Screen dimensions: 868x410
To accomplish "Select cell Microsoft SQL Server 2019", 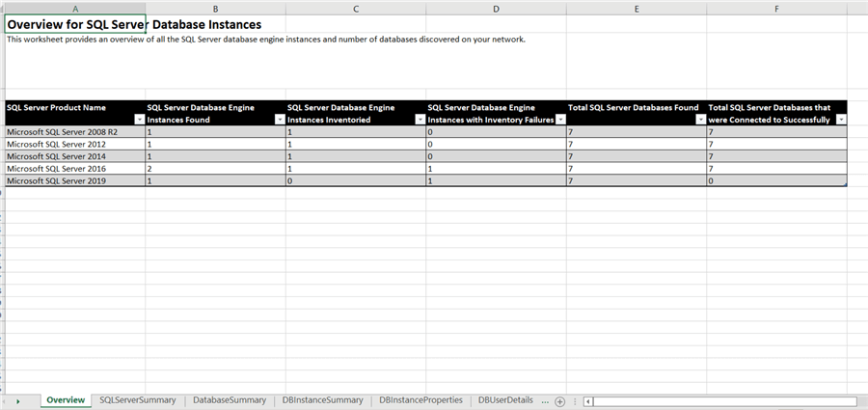I will pyautogui.click(x=75, y=180).
